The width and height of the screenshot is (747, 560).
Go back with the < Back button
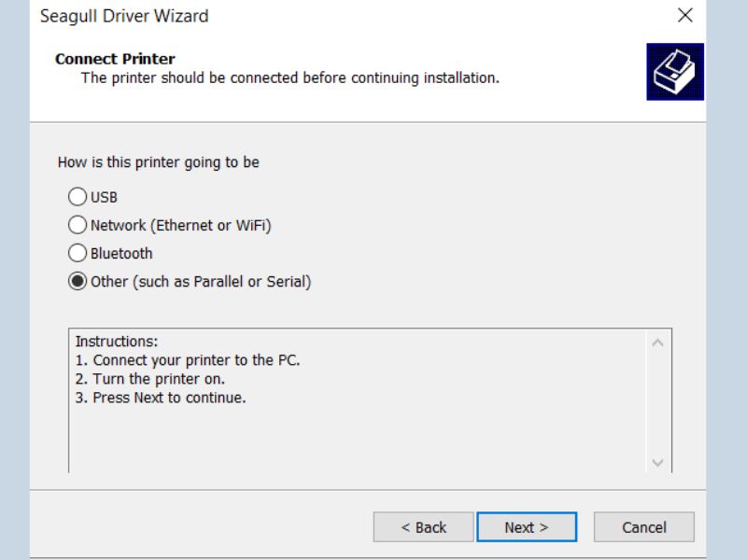pos(423,527)
